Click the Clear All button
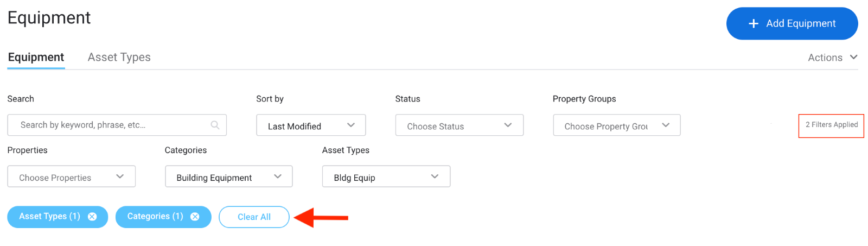Screen dimensions: 868x246 click(x=254, y=217)
